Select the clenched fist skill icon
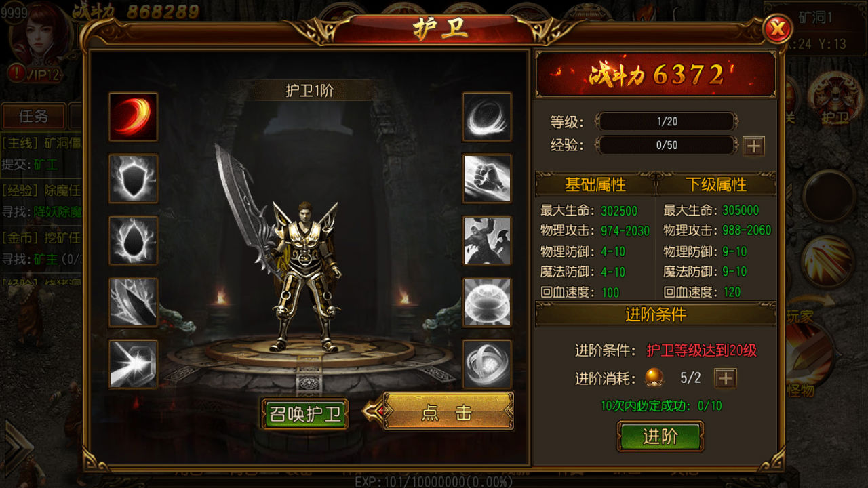The height and width of the screenshot is (488, 868). [487, 178]
